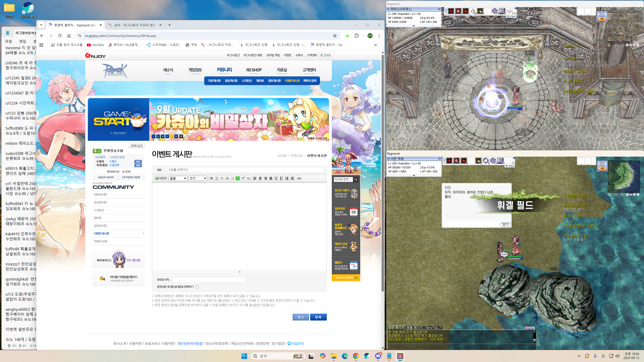Decrease indent in the editor toolbar
Viewport: 644px width, 362px height.
287,178
